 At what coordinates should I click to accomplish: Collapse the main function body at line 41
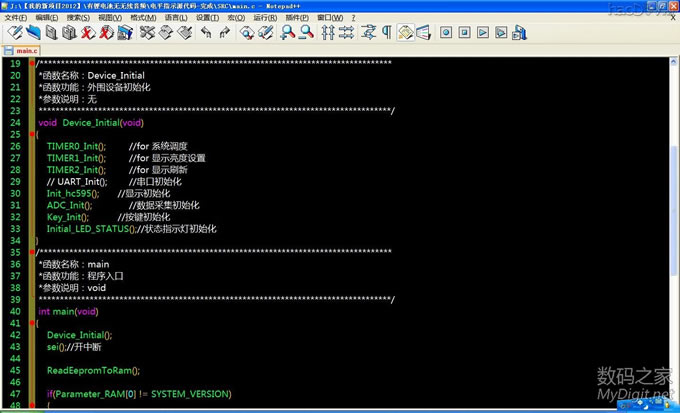coord(33,323)
